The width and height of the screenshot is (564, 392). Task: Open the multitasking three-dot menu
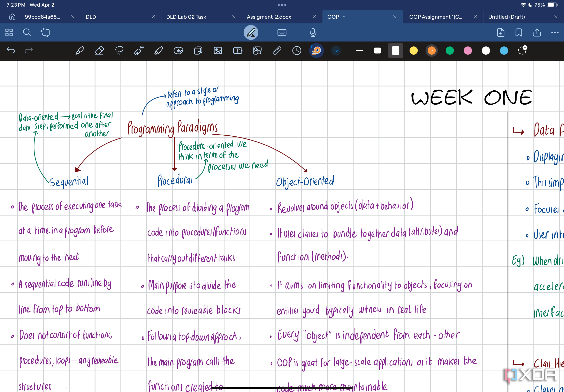282,5
